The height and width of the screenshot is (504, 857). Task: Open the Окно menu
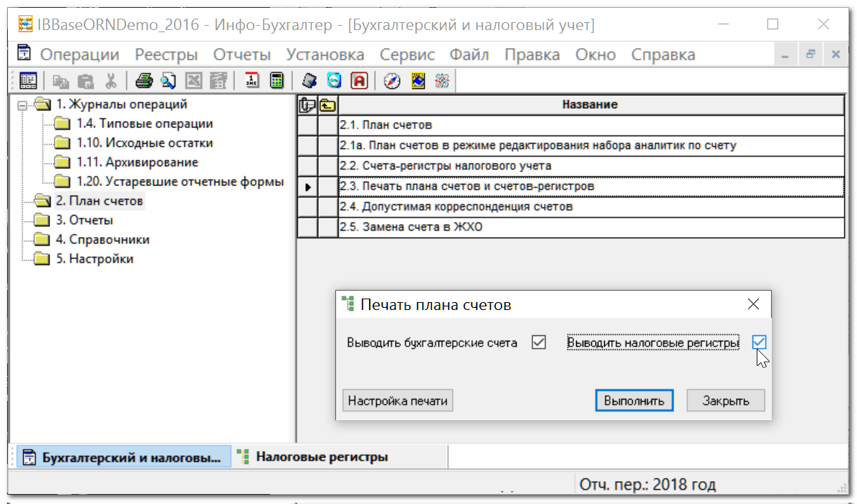point(595,54)
